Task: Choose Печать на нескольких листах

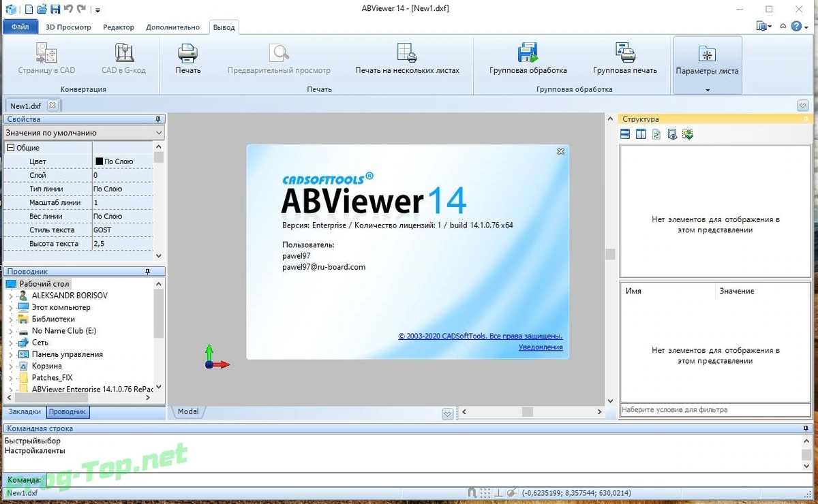Action: pos(407,59)
